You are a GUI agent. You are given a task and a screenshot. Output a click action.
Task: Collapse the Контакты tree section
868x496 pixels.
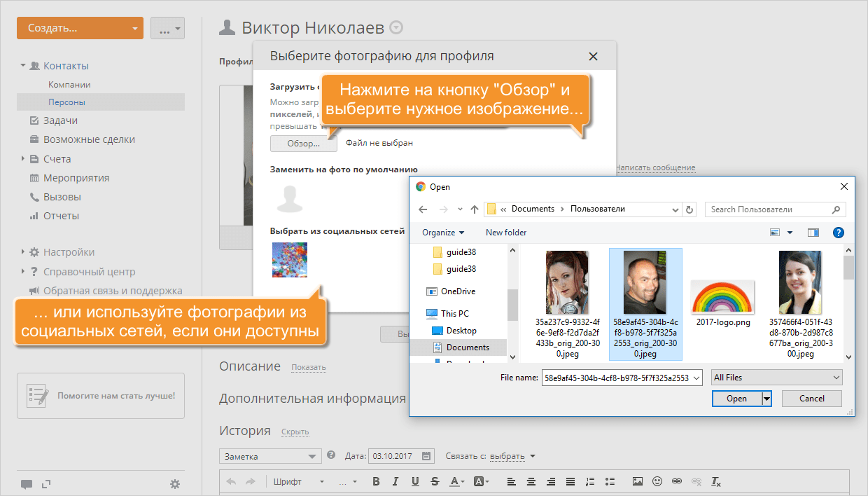[23, 66]
